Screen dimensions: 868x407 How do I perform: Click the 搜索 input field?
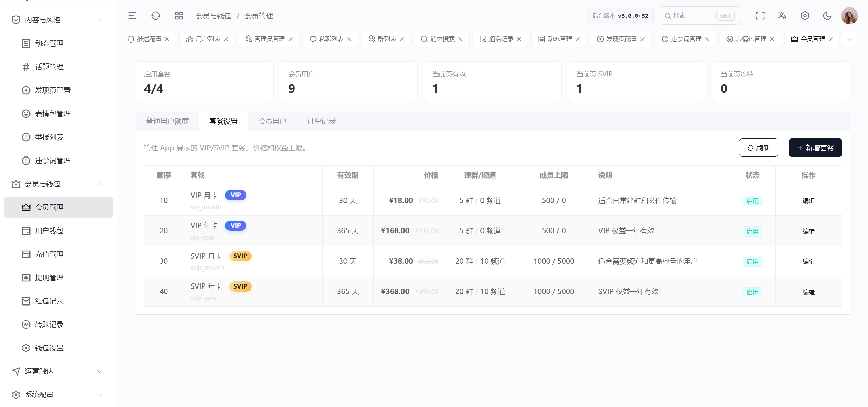click(699, 16)
